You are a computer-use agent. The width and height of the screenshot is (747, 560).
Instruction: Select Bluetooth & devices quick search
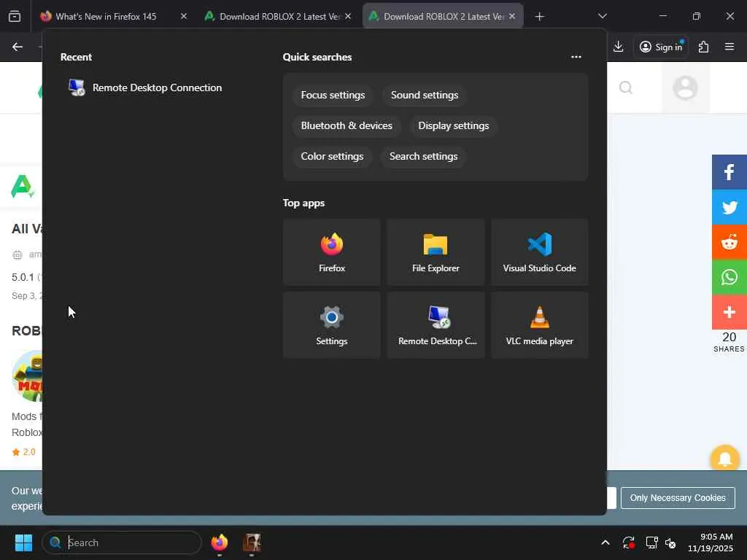347,125
